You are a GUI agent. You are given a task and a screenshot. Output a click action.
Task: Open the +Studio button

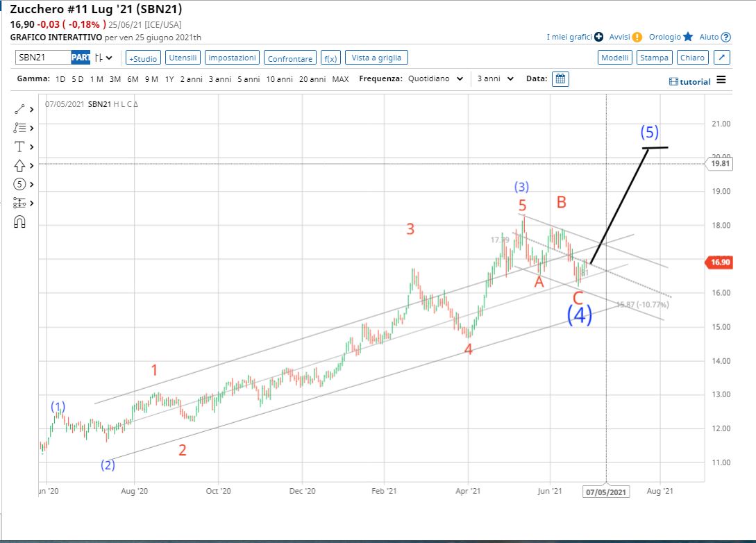(143, 58)
